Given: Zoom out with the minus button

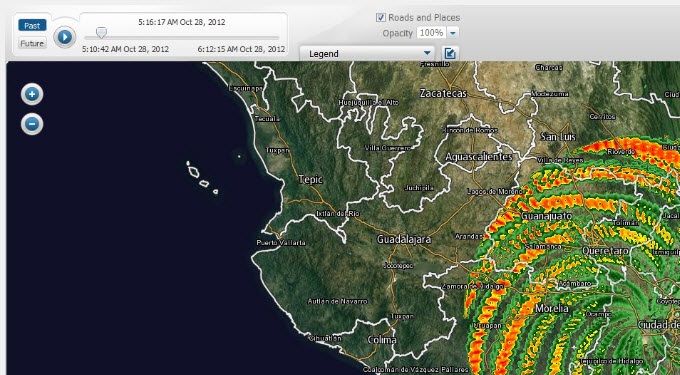Looking at the screenshot, I should coord(32,124).
